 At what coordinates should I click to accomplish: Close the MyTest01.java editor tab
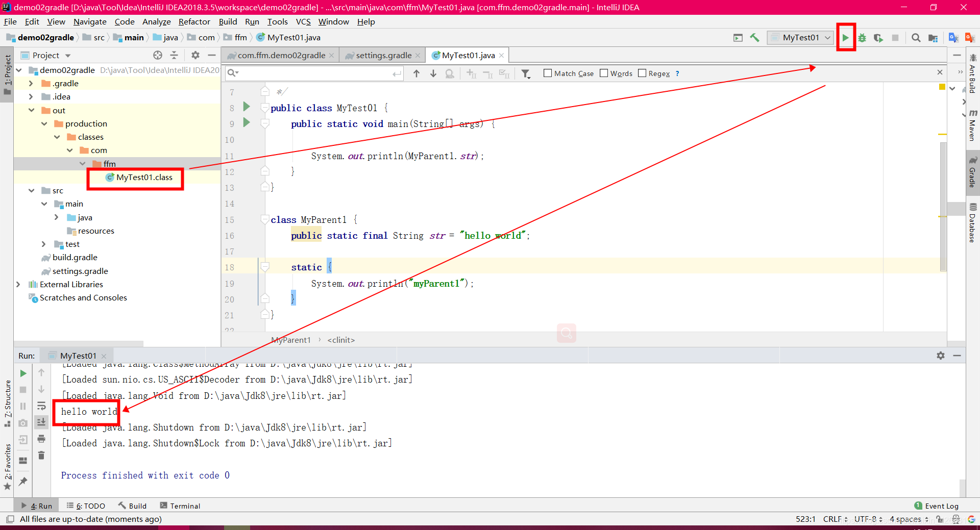[x=502, y=55]
